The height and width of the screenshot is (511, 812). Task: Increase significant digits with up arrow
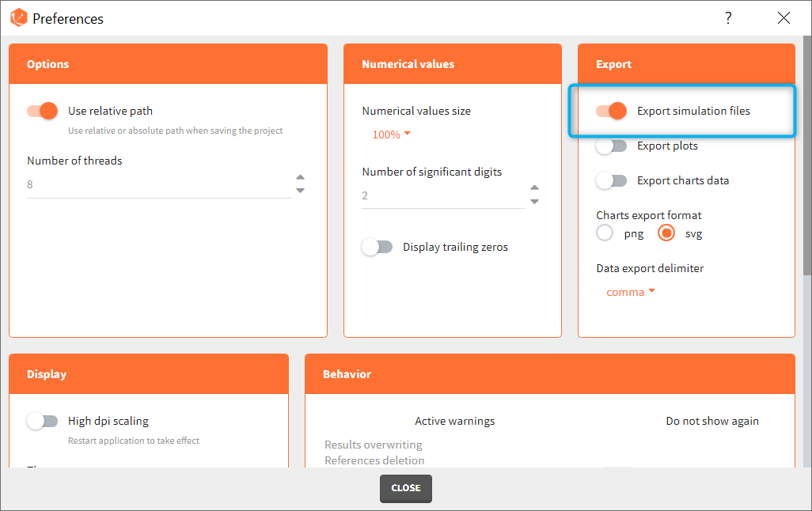(x=534, y=188)
